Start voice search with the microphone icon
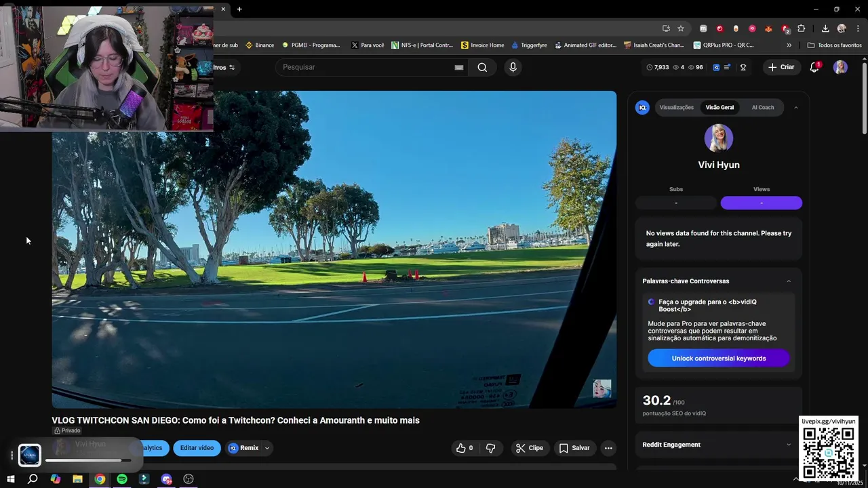Image resolution: width=868 pixels, height=488 pixels. coord(513,67)
